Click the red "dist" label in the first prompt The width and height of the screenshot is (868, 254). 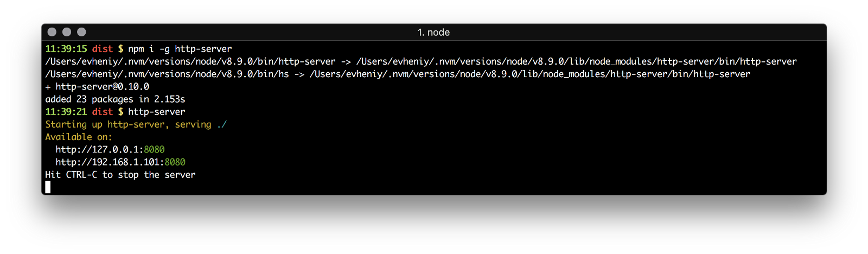coord(103,49)
